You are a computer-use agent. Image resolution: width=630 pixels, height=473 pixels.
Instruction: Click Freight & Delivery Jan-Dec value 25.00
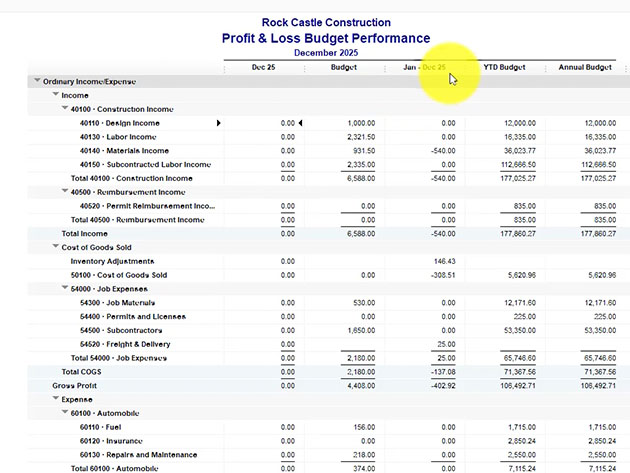pos(446,344)
